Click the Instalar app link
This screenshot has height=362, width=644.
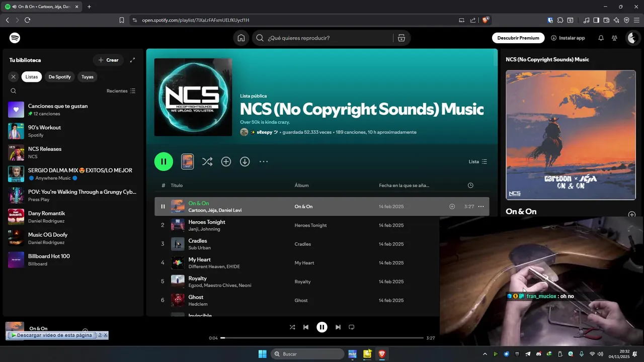[568, 38]
